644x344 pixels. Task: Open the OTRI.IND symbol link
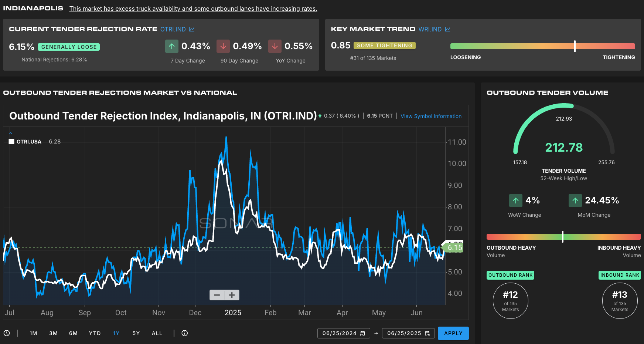173,29
